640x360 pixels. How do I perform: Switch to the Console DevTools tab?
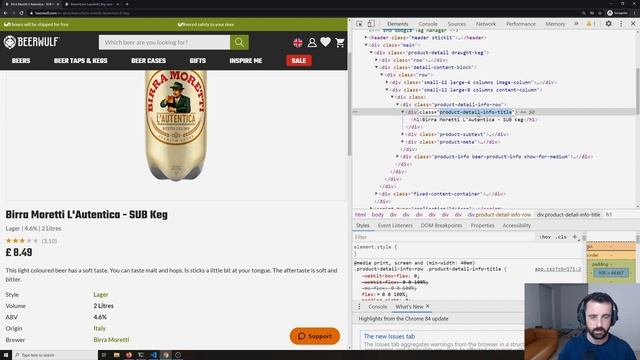pos(428,24)
